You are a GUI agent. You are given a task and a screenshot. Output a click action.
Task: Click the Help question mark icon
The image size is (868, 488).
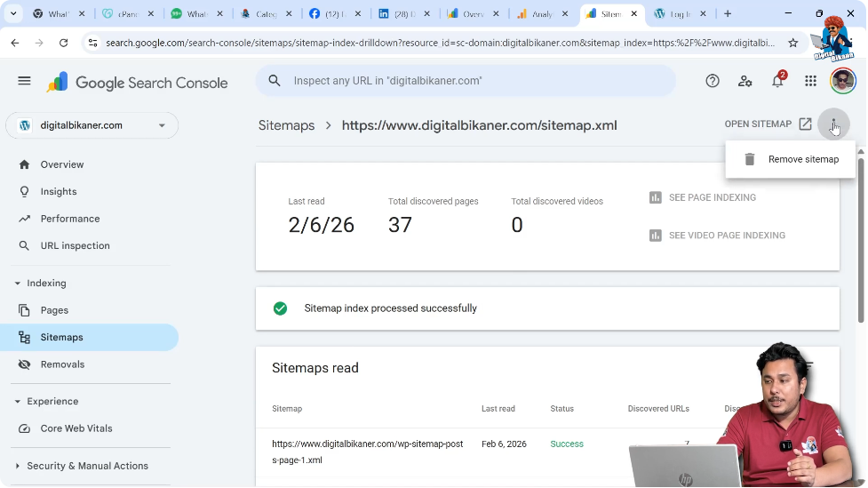712,81
